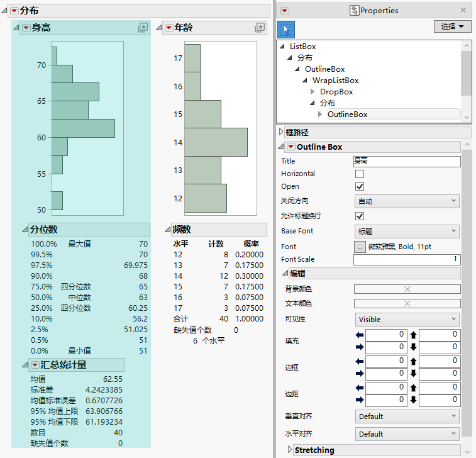
Task: Click 14 label on 年龄 axis
Action: coord(178,142)
